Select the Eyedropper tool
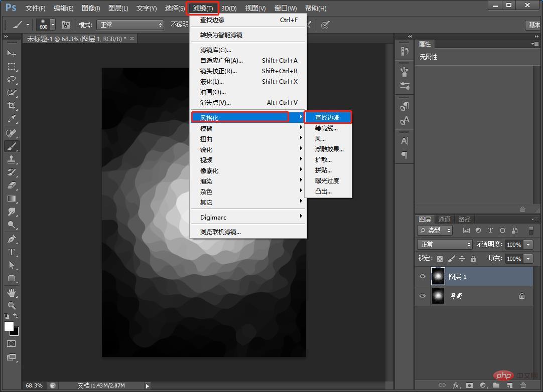This screenshot has height=392, width=543. pos(12,119)
